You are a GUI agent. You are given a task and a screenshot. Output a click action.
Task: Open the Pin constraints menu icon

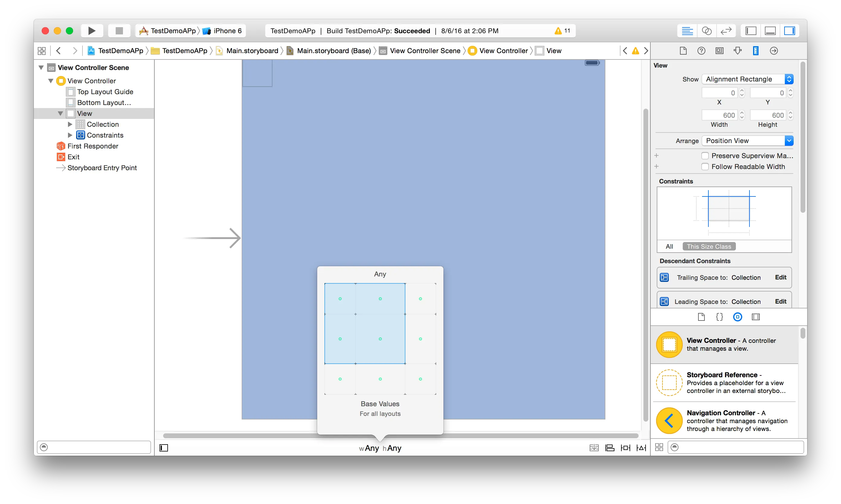625,448
